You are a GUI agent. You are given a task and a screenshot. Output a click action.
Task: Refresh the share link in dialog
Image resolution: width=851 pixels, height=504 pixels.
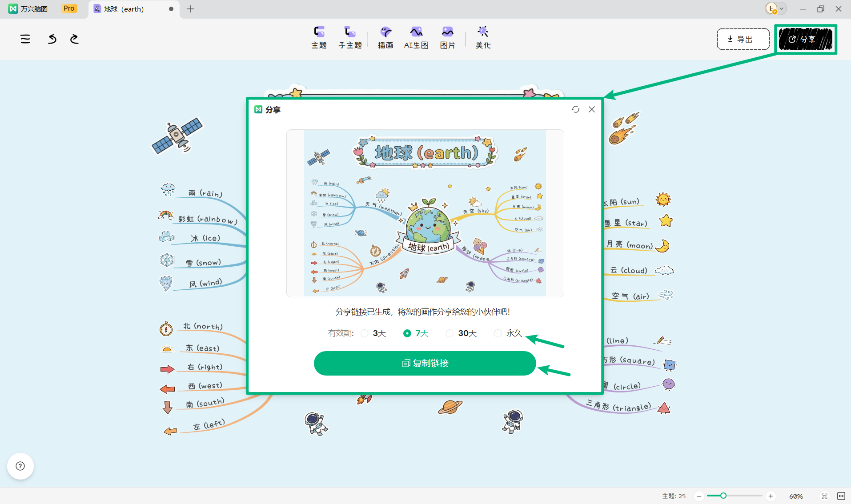(x=576, y=109)
